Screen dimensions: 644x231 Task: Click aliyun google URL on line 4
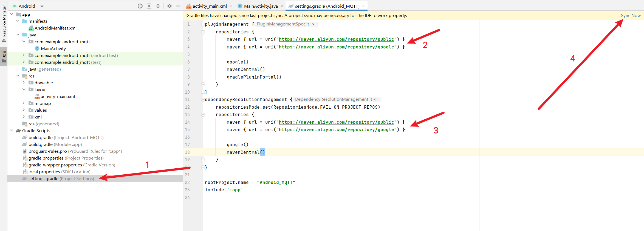tap(336, 47)
